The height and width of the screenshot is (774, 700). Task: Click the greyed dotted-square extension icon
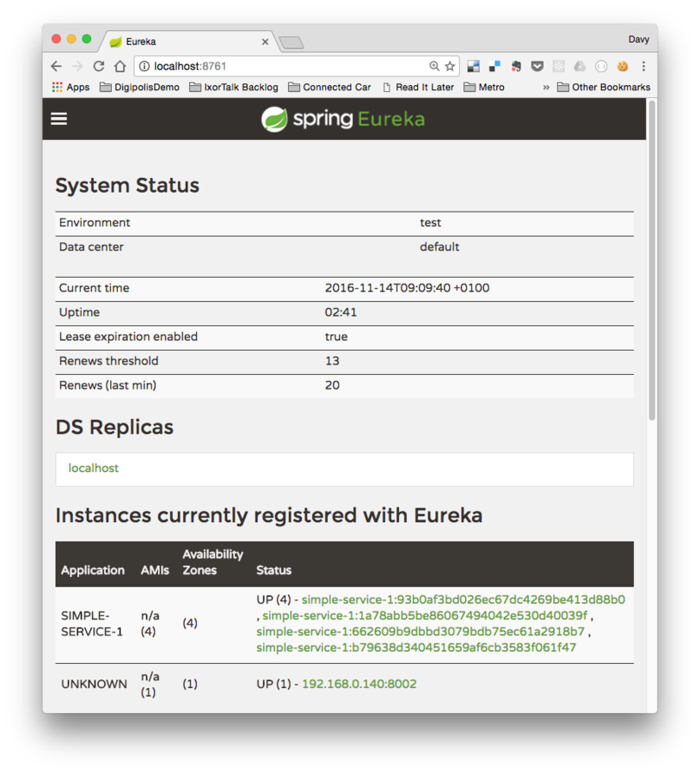pyautogui.click(x=558, y=66)
